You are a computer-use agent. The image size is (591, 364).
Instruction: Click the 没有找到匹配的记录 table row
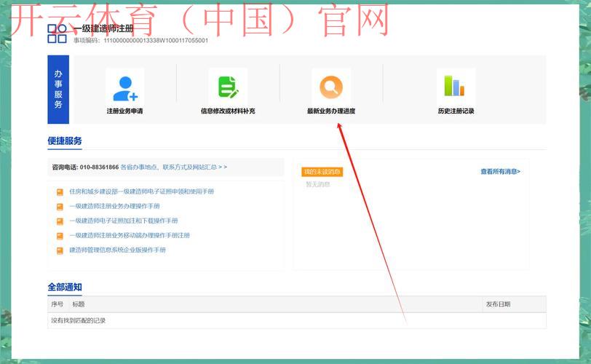(x=297, y=320)
